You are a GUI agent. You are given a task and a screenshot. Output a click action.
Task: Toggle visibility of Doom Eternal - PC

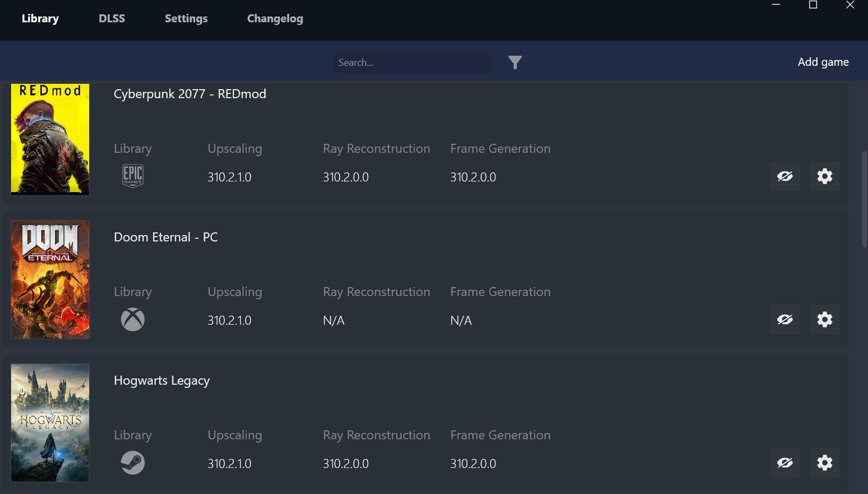[785, 319]
